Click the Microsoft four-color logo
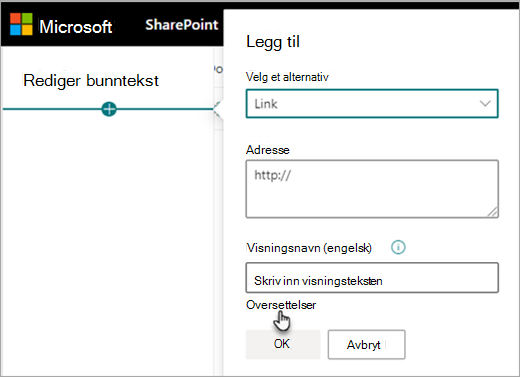The height and width of the screenshot is (377, 520). pos(21,24)
